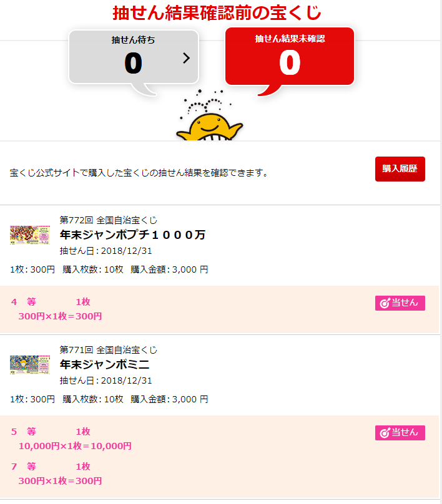Click target icon in first 当せん badge
The height and width of the screenshot is (504, 442).
click(385, 303)
